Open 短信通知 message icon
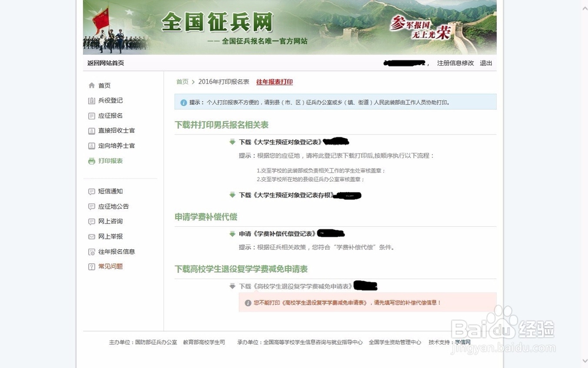 pyautogui.click(x=92, y=191)
